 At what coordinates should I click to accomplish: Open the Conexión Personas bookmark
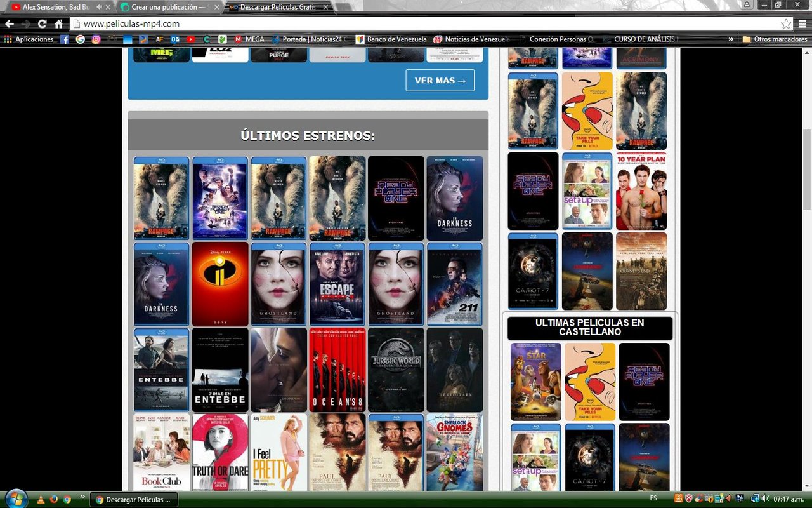556,39
